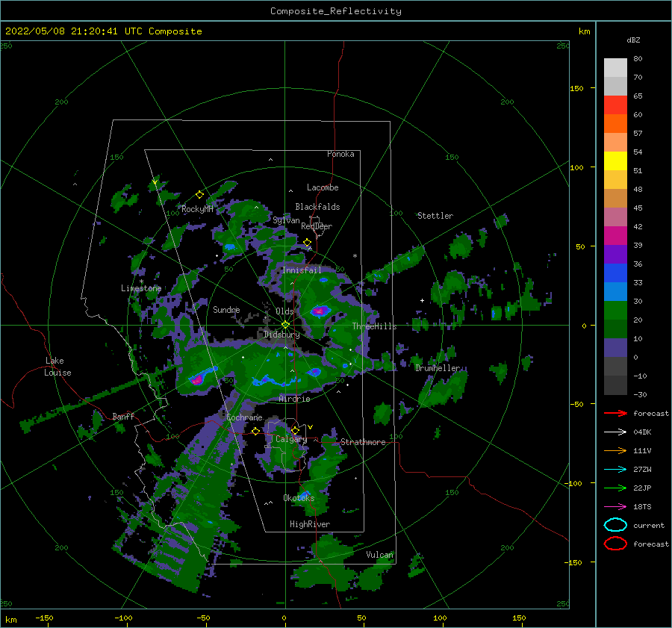672x628 pixels.
Task: Click the 2022/05/08 21:20:41 UTC timestamp
Action: click(x=103, y=31)
